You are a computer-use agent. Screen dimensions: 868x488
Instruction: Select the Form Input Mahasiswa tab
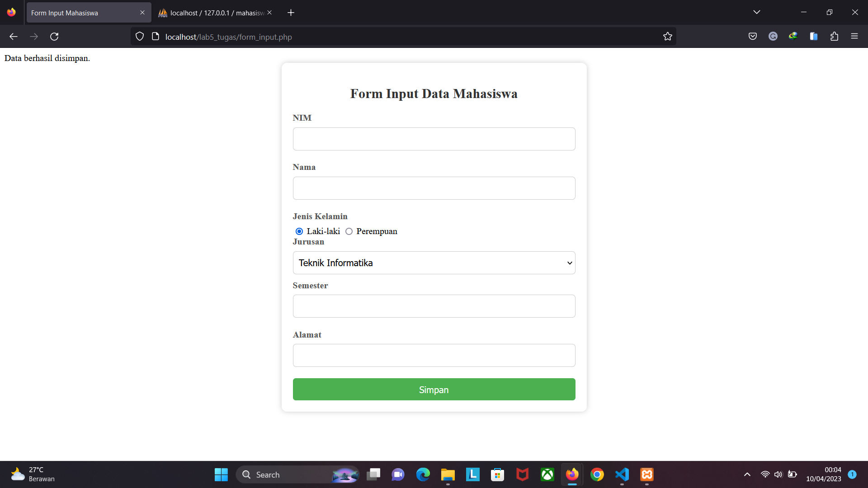click(x=84, y=13)
